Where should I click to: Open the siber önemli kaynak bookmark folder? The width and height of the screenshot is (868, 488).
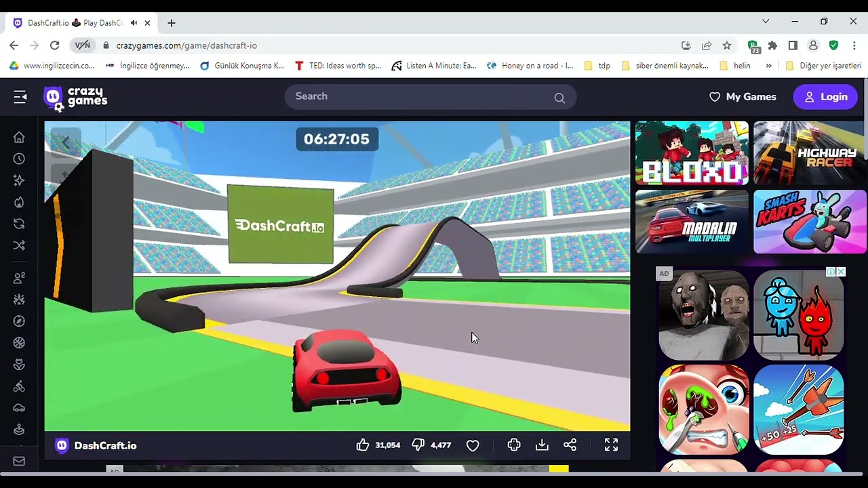(665, 66)
